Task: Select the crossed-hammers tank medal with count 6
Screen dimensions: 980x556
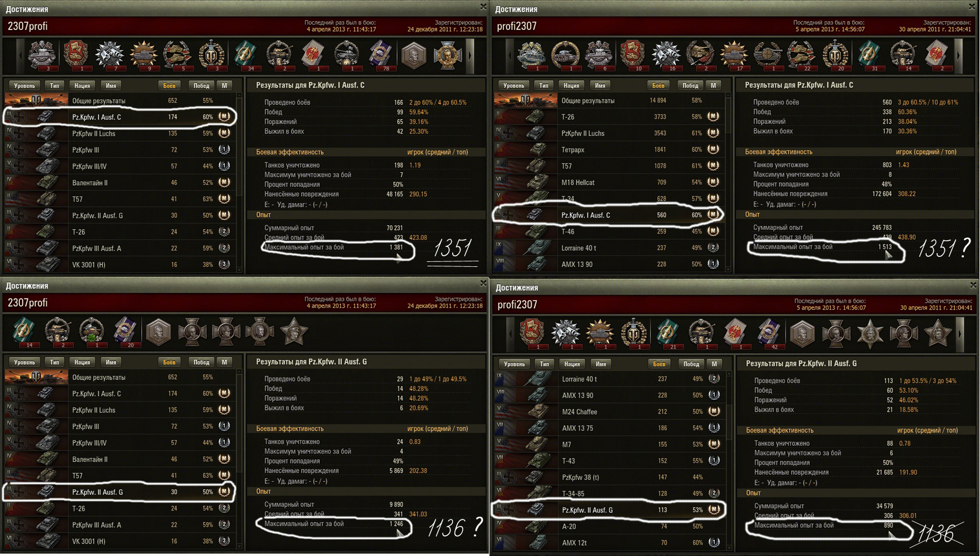Action: pyautogui.click(x=598, y=56)
